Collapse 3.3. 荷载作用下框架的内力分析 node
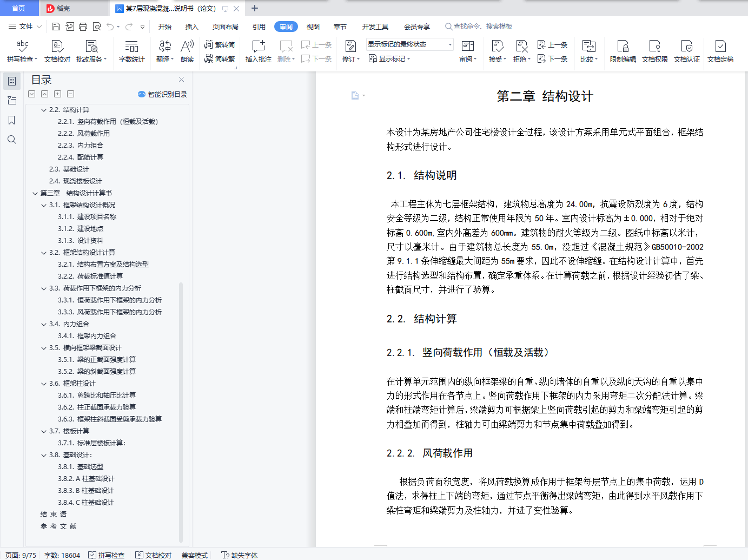The image size is (748, 560). click(x=44, y=288)
